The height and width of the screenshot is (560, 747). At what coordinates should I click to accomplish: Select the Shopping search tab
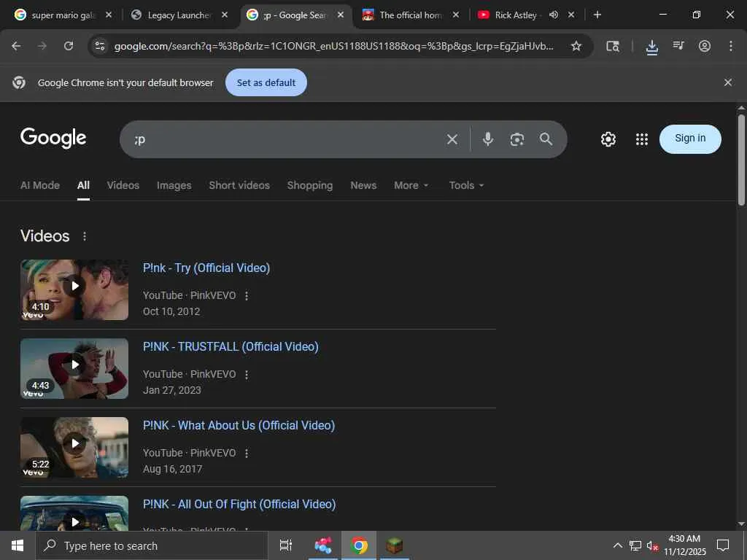pos(309,185)
